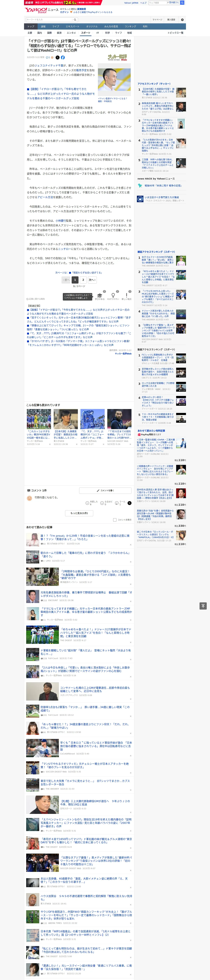
Task: Click the 共感した smiley reaction on comment
Action: click(87, 503)
